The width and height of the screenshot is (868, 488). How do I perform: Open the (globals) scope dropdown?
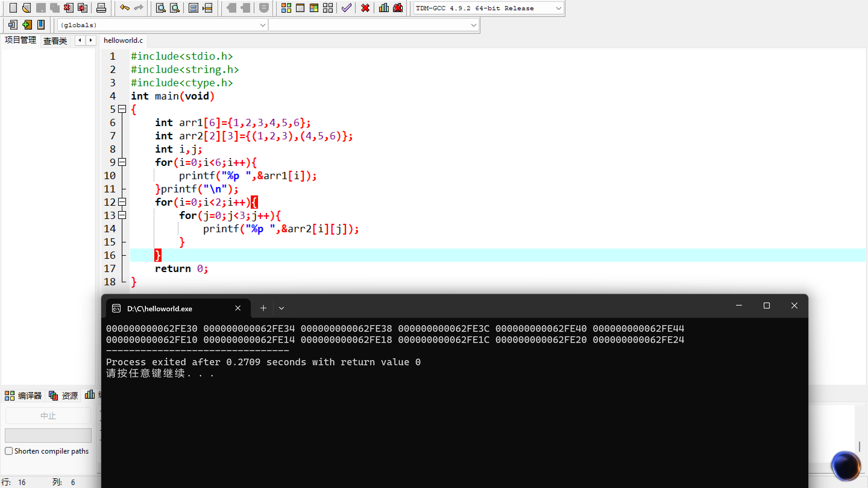point(263,25)
